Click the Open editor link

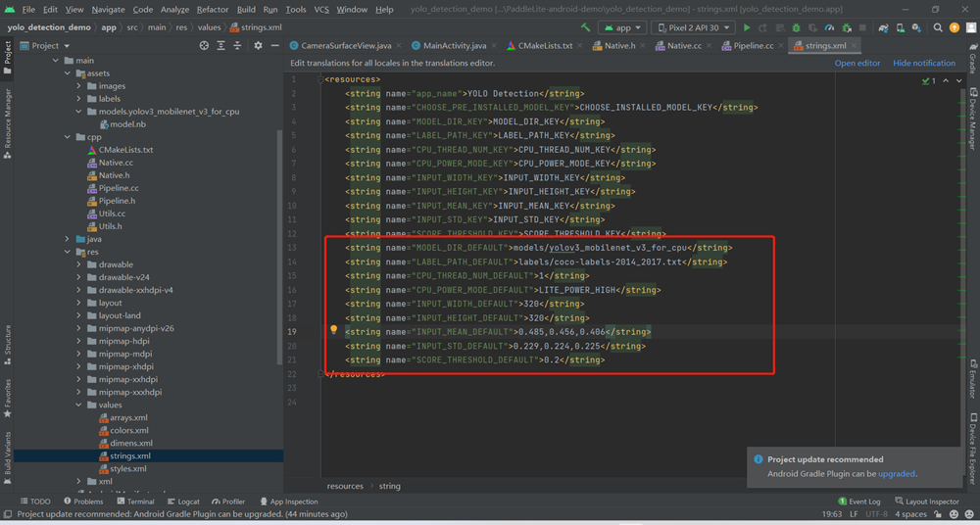click(857, 63)
